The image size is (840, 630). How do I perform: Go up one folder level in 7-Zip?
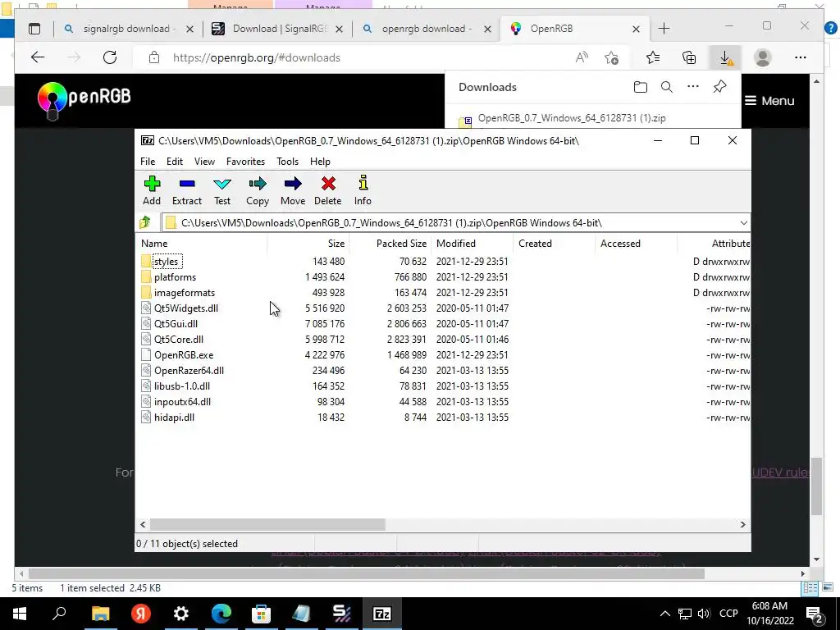[x=145, y=222]
